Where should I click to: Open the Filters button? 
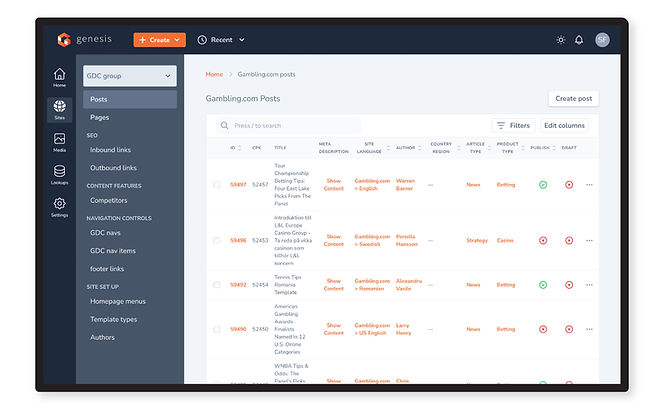[x=514, y=125]
